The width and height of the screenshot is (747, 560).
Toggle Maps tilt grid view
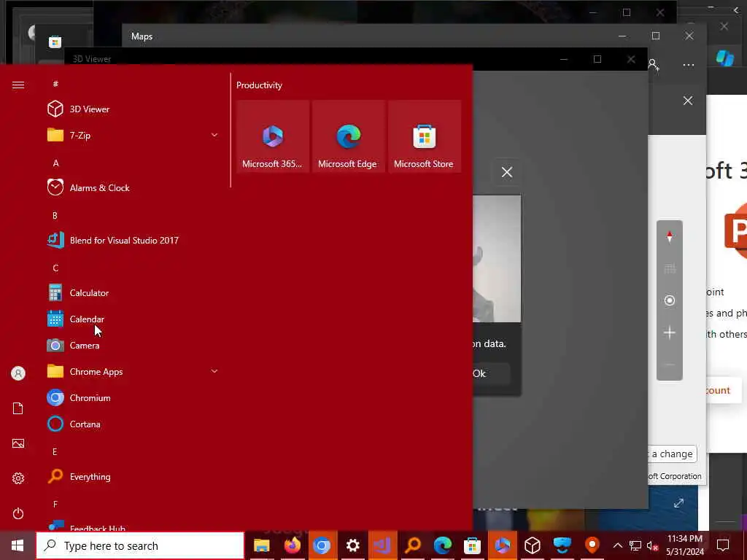click(x=670, y=269)
